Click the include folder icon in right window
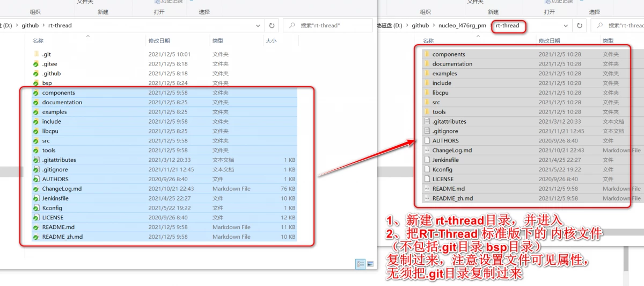Viewport: 644px width, 286px height. click(x=427, y=83)
